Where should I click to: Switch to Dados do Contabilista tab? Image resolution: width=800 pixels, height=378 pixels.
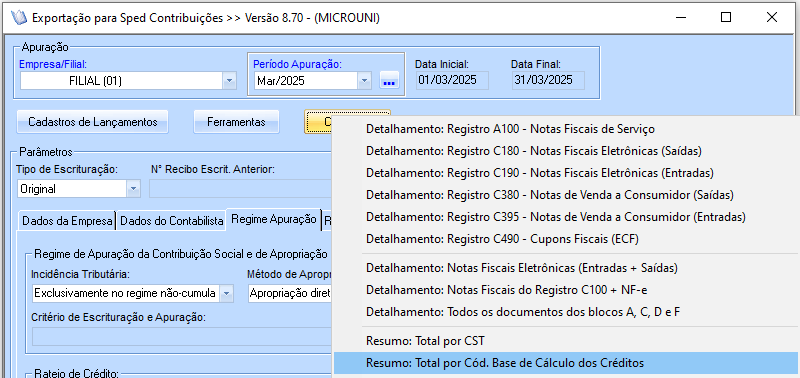coord(172,221)
